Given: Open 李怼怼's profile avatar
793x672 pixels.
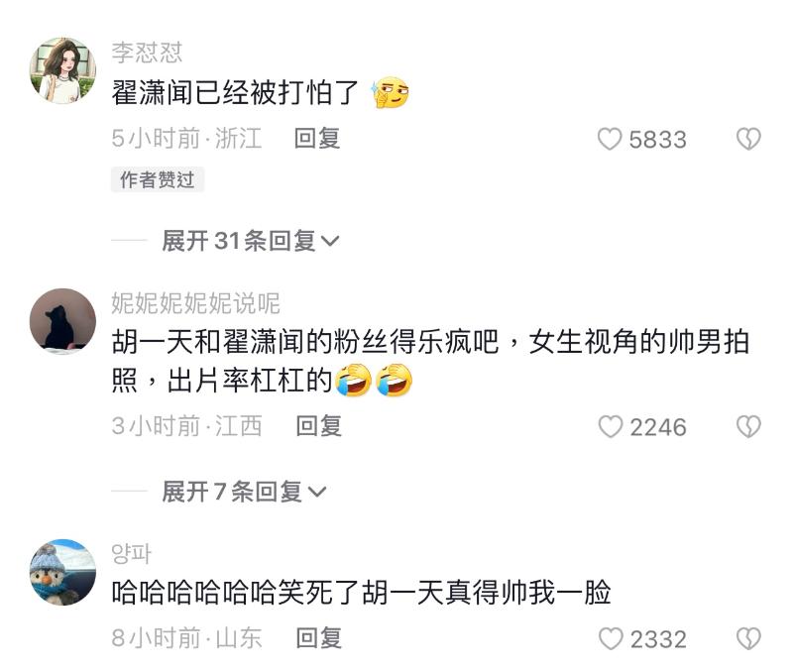Looking at the screenshot, I should 62,70.
